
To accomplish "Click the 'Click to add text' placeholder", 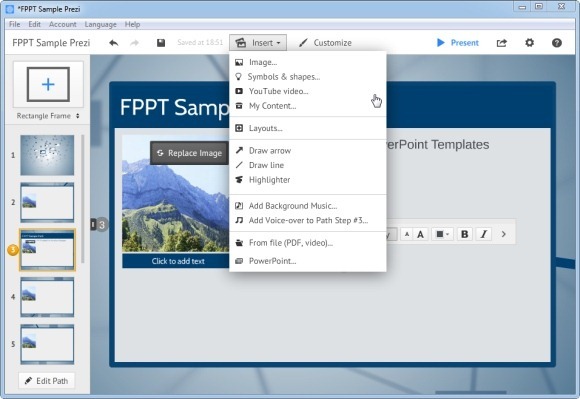I will tap(178, 261).
